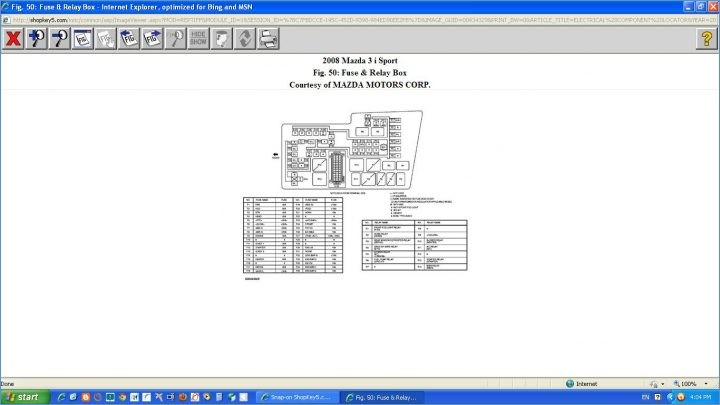Go to previous figure (left arrow FIG)
The width and height of the screenshot is (720, 405).
[x=129, y=39]
